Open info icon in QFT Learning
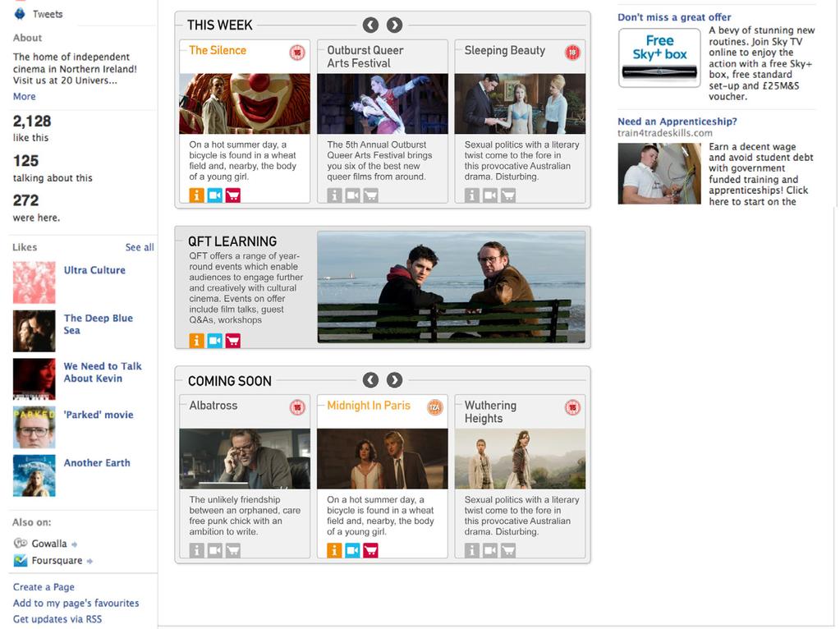Viewport: 840px width, 629px height. click(196, 340)
